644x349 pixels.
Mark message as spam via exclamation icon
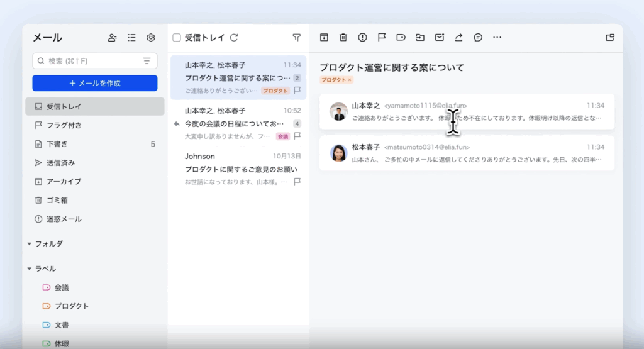362,38
